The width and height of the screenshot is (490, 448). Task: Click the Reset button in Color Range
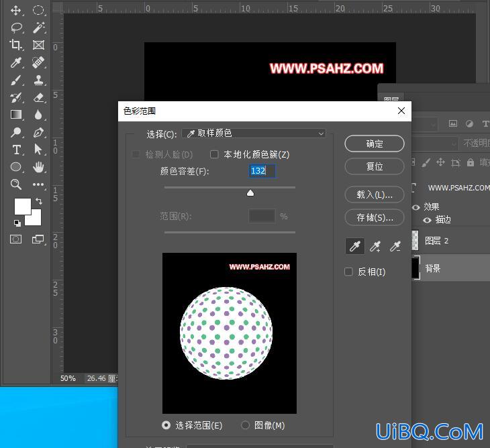click(x=375, y=166)
